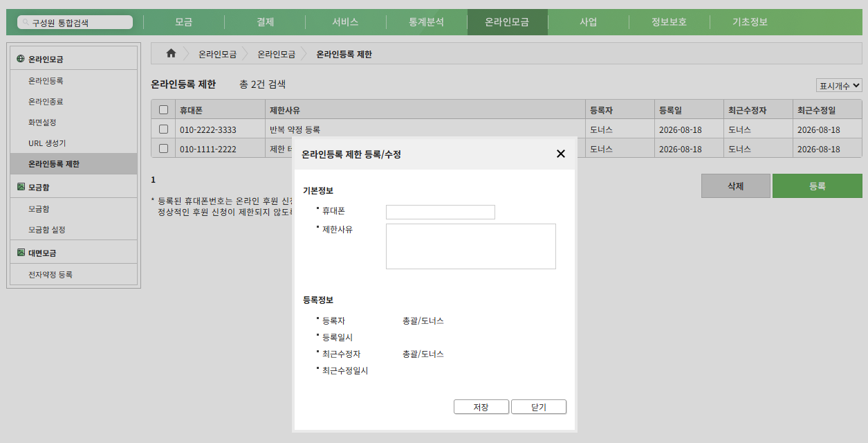Viewport: 868px width, 443px height.
Task: Open the 결제 top menu
Action: pos(265,22)
